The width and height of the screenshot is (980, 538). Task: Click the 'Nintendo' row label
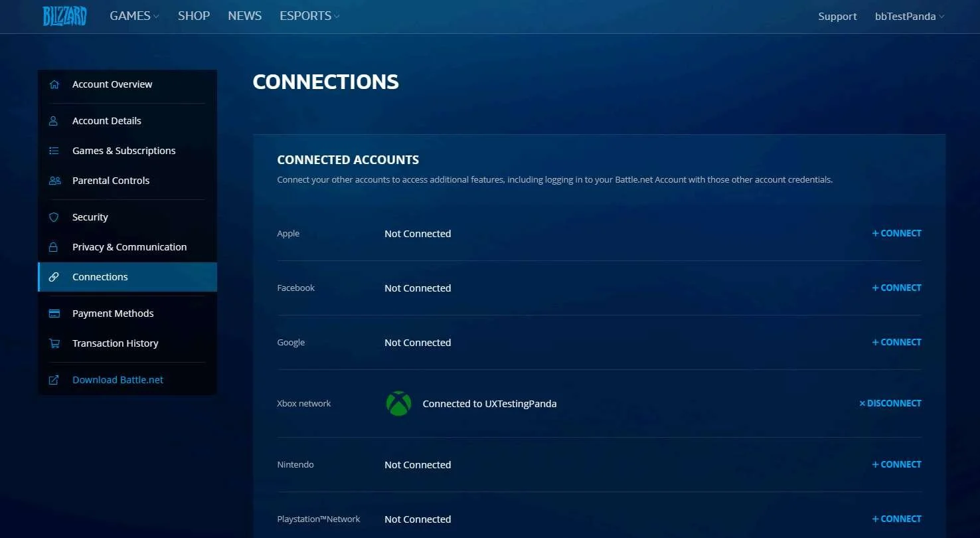pos(295,465)
